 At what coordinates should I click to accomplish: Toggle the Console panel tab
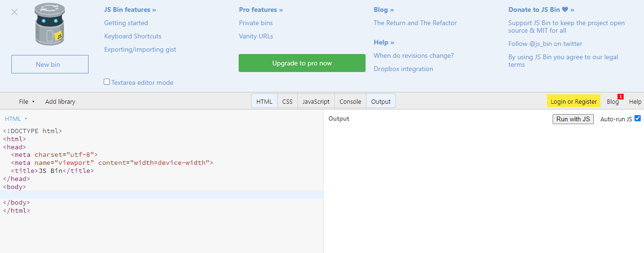point(350,101)
